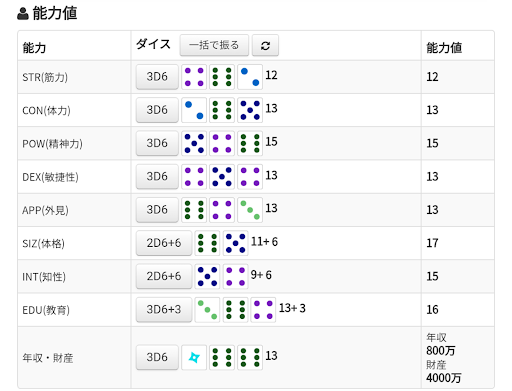Roll 3D6 for POW(精神力)
This screenshot has width=512, height=391.
(157, 143)
